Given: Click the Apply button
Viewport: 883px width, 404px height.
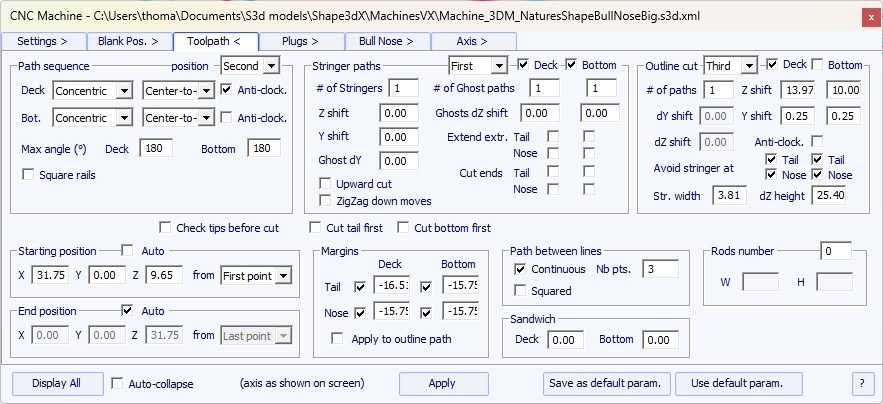Looking at the screenshot, I should (442, 383).
